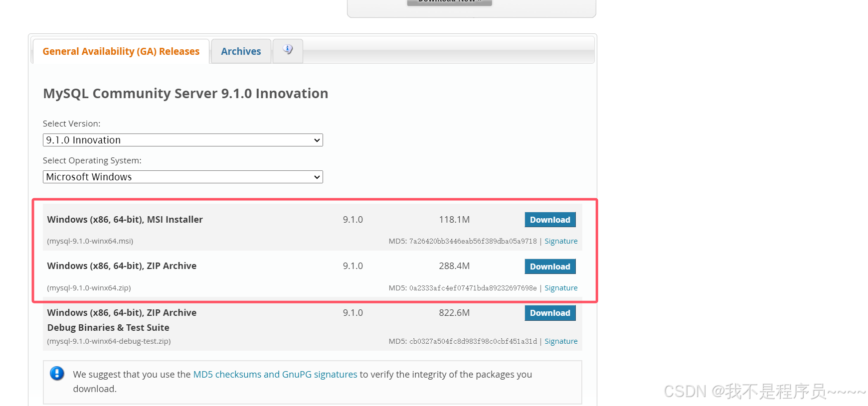Click the MD5 hash starting 0a2333
The height and width of the screenshot is (406, 868).
[x=473, y=288]
